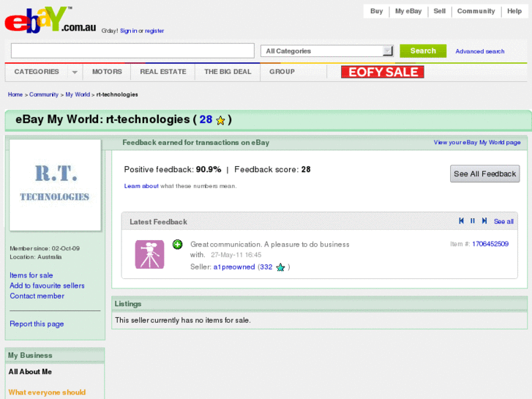Open the GROUP tab

(x=282, y=72)
